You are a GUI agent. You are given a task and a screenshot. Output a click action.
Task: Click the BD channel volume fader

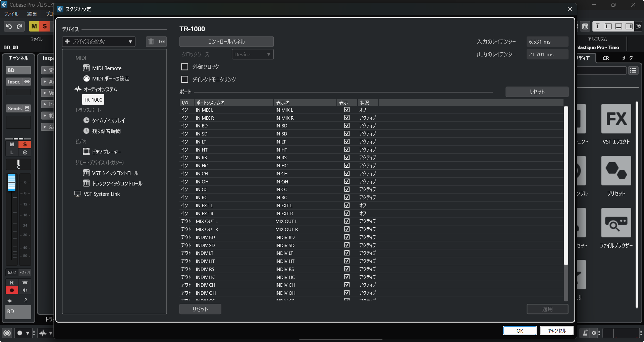click(11, 182)
